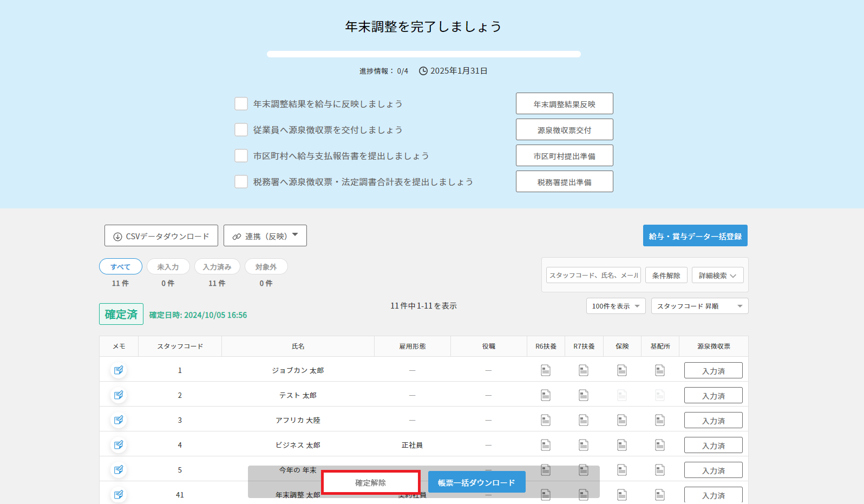Open 基配所 document for ジョブカン 太郎
Screen dimensions: 864x504
tap(660, 370)
